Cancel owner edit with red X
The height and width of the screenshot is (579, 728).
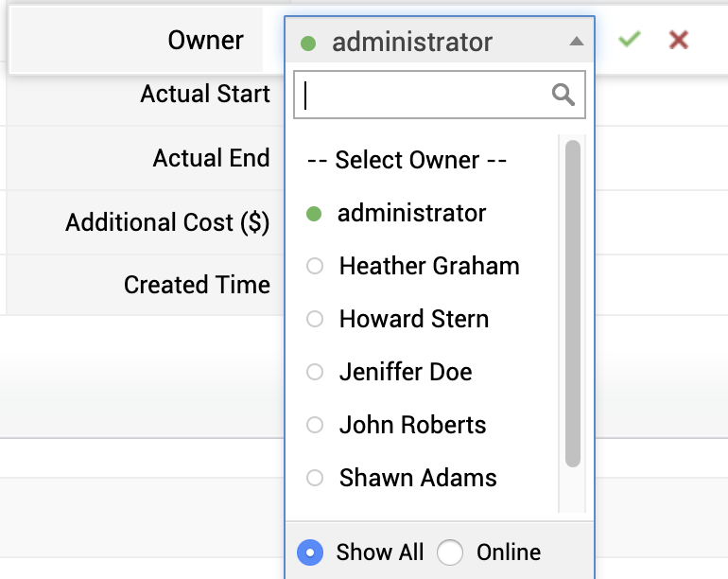pyautogui.click(x=678, y=40)
